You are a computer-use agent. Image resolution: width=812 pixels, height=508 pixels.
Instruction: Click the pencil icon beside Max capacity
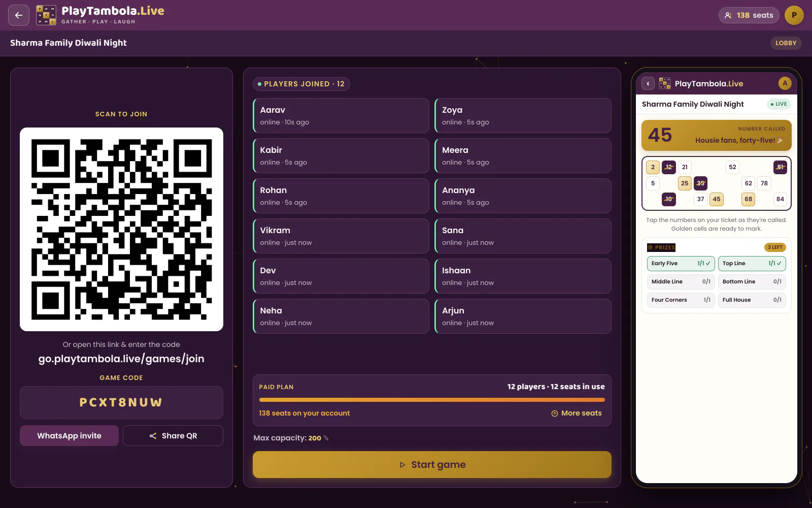[x=326, y=438]
